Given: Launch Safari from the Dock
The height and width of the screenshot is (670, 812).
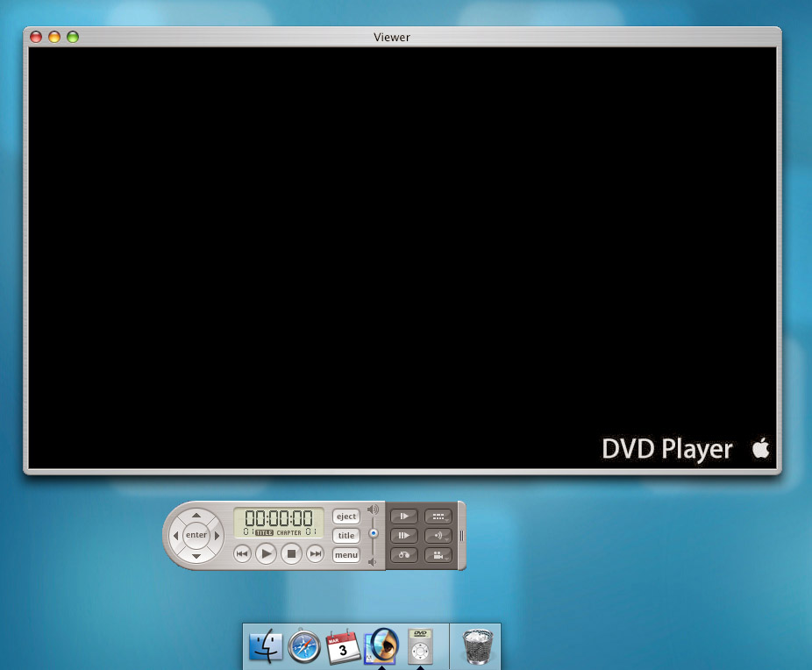Looking at the screenshot, I should (x=304, y=646).
